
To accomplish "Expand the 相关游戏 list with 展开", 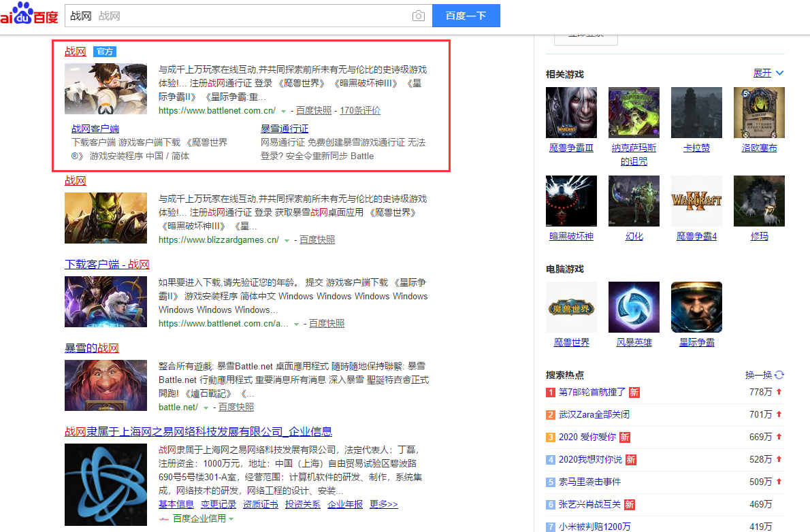I will click(768, 73).
